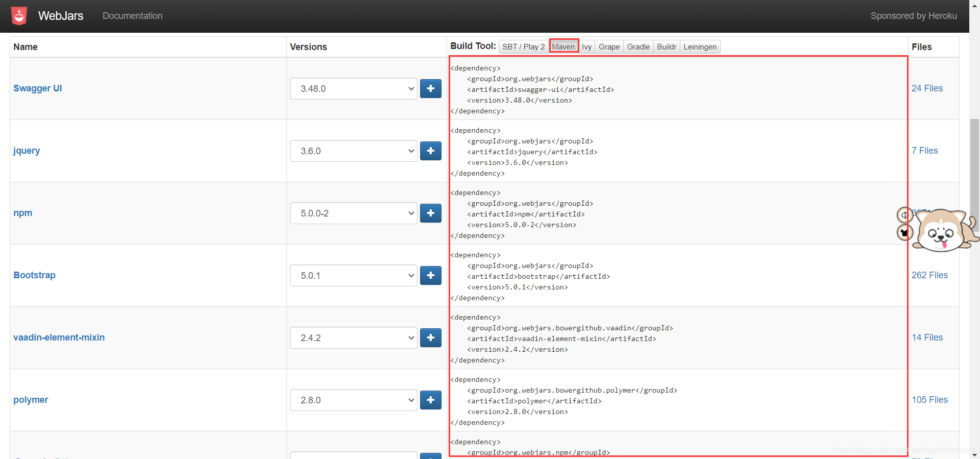
Task: Click the lower round icon beside mascot
Action: click(904, 232)
